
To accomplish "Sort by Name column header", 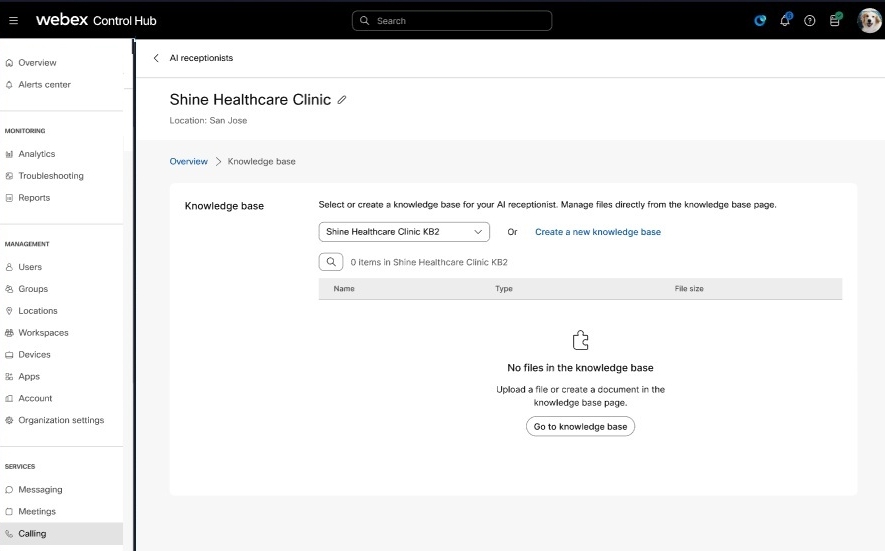I will (344, 289).
